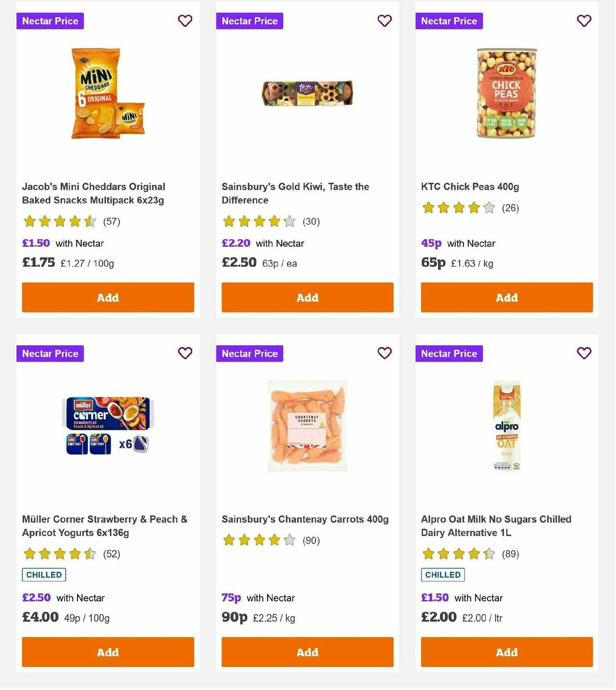The width and height of the screenshot is (616, 690).
Task: Tap the heart on Müller Corner Yogurts
Action: pyautogui.click(x=185, y=353)
